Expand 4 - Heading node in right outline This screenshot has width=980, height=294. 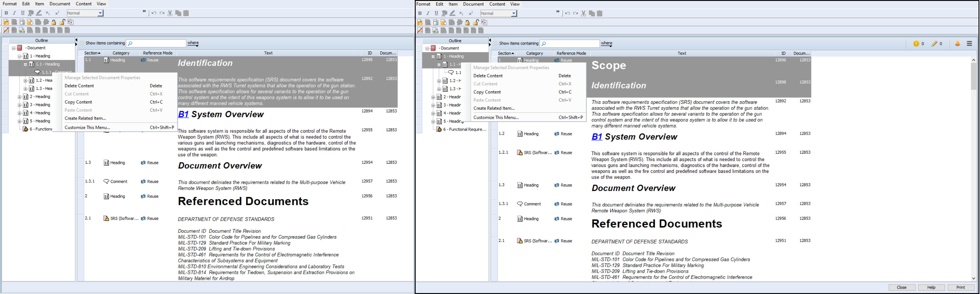click(433, 113)
